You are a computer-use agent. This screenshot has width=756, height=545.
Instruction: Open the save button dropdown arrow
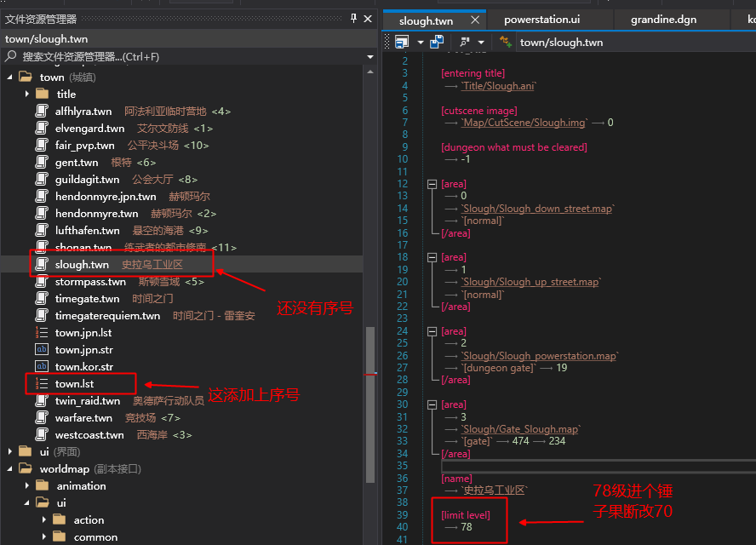[421, 43]
